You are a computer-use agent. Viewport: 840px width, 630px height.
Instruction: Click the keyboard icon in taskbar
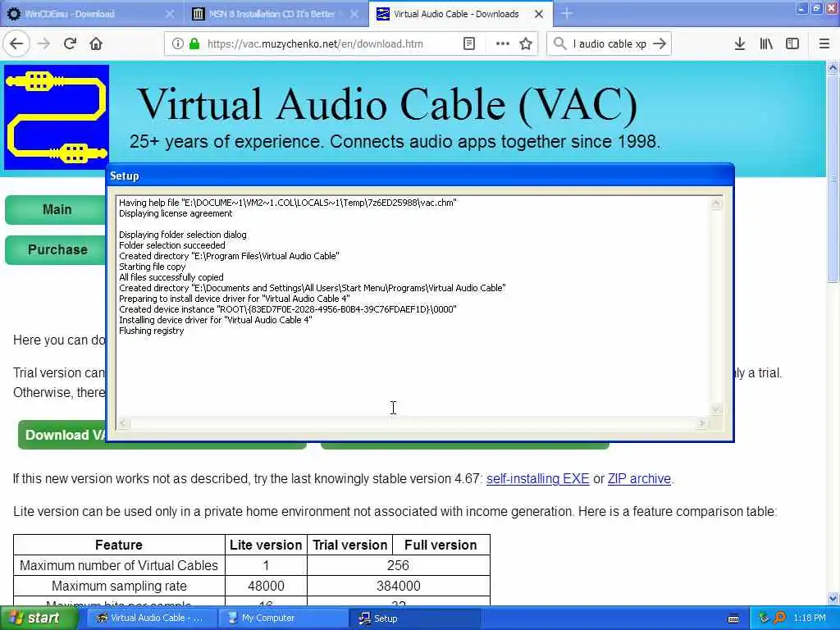tap(733, 619)
